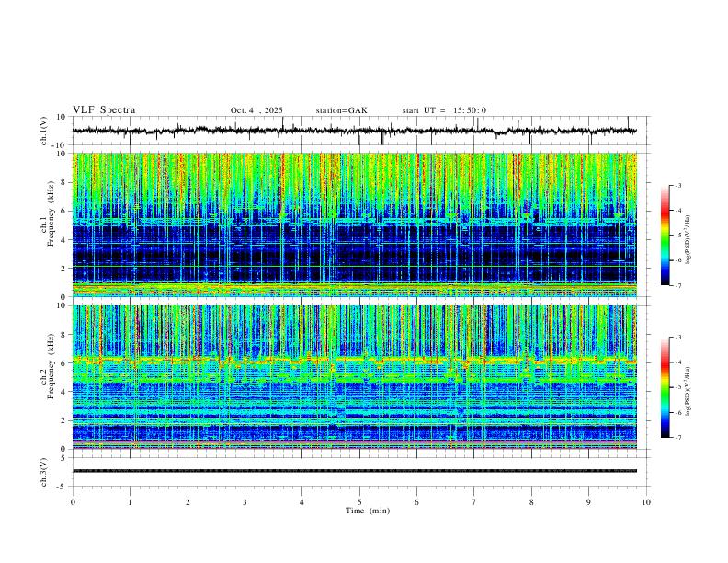Click the "2" kHz tick of ch.2 spectrogram

[x=63, y=420]
